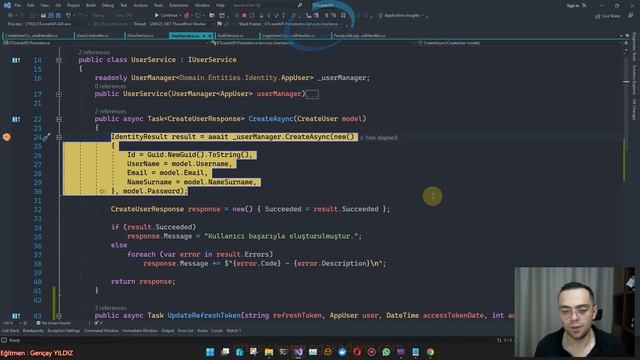
Task: Click the screwdriver quick actions icon on line 24
Action: click(x=47, y=137)
